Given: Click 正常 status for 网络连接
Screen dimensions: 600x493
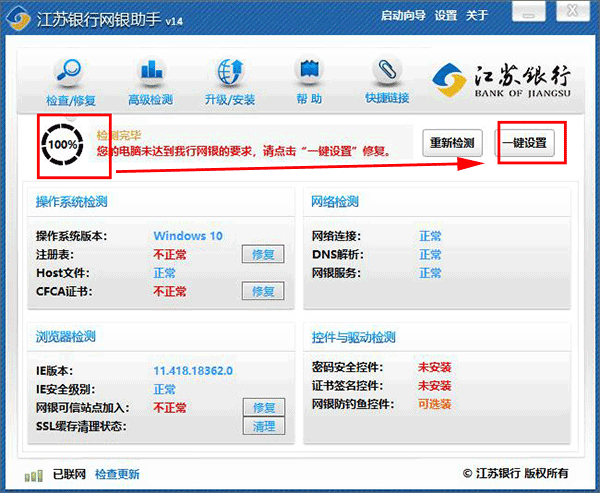Looking at the screenshot, I should coord(430,236).
